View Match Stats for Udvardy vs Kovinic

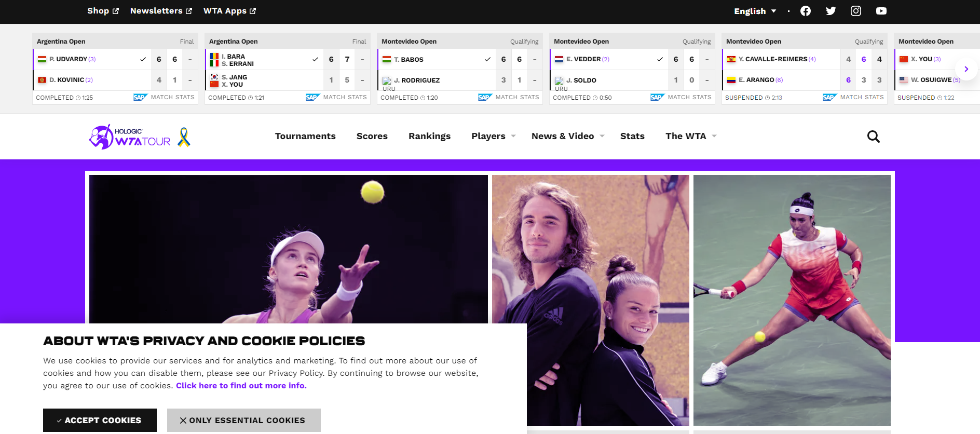173,97
